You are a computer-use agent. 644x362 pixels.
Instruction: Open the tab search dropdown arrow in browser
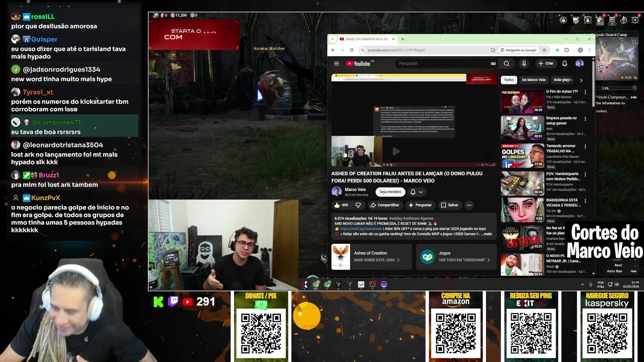pos(334,39)
